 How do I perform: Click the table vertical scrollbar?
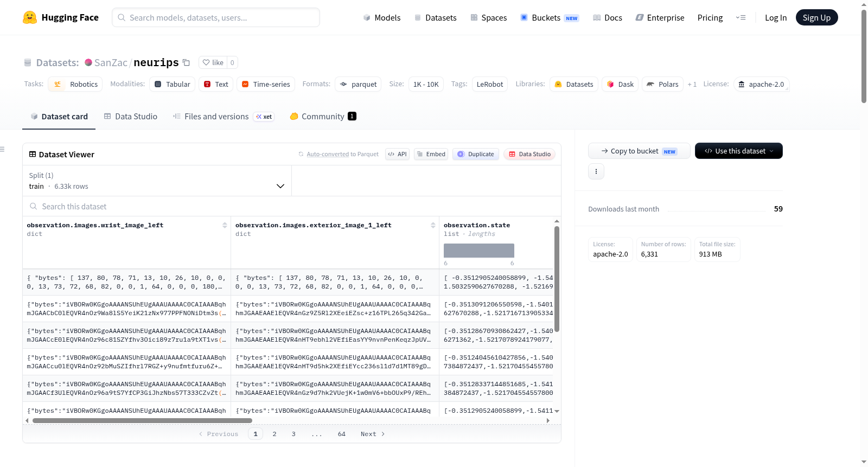click(x=557, y=279)
